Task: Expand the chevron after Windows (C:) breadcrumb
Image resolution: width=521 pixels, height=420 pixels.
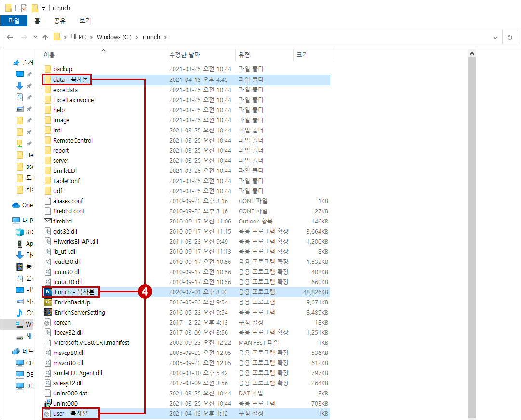Action: pos(137,37)
